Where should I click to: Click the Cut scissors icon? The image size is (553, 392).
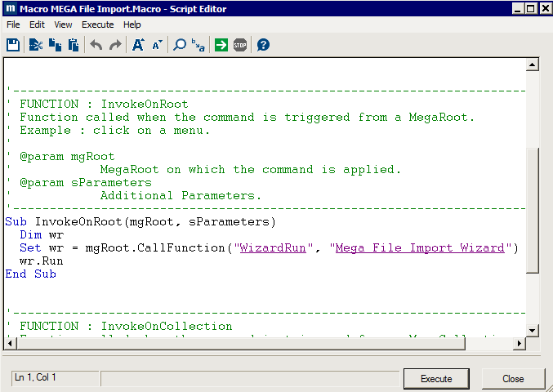(x=35, y=45)
